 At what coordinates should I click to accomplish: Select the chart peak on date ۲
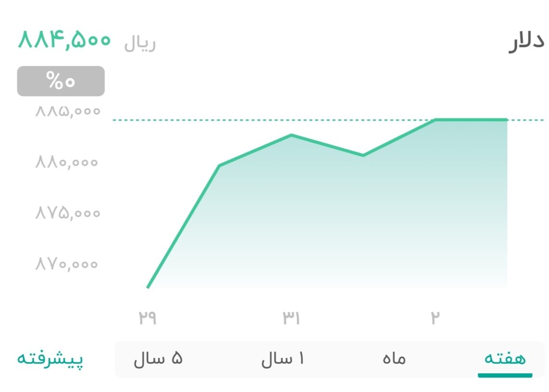point(435,119)
